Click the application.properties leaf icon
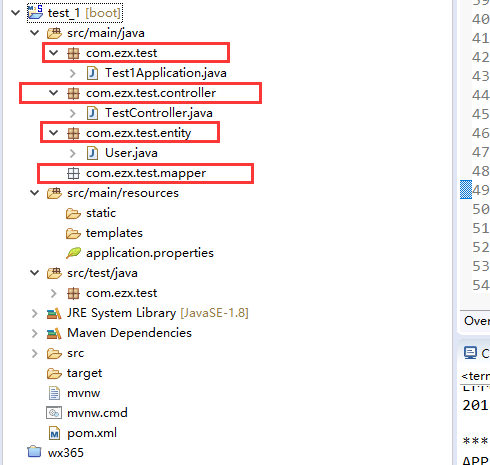The height and width of the screenshot is (465, 490). tap(73, 253)
